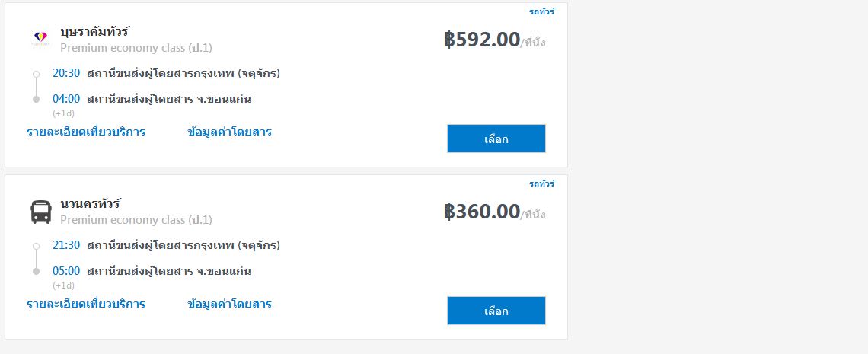Open ข้อมูลค่าโดยสาร for บุษราคัมทัวร์
Image resolution: width=868 pixels, height=354 pixels.
tap(230, 132)
